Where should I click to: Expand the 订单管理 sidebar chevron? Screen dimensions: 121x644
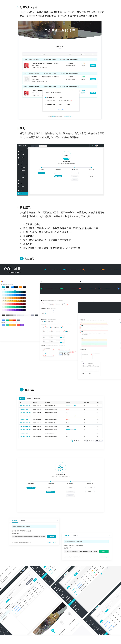click(x=27, y=158)
